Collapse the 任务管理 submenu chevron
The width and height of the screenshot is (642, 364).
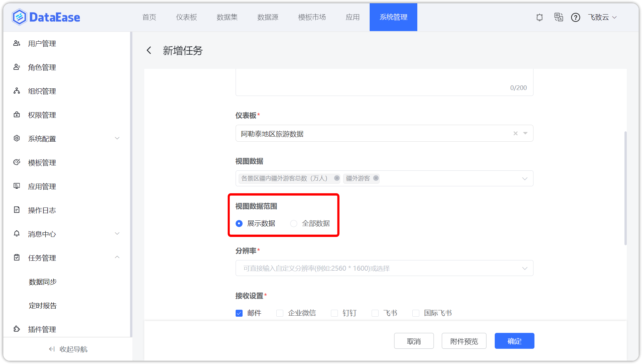(117, 257)
